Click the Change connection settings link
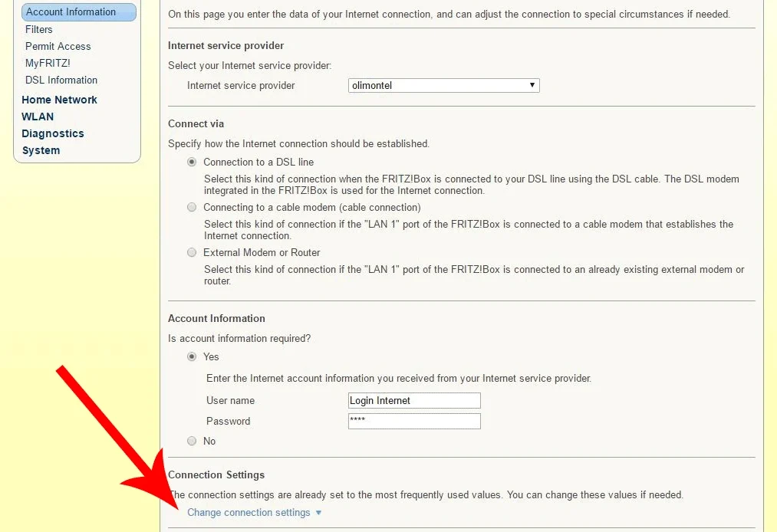777x532 pixels. coord(249,513)
